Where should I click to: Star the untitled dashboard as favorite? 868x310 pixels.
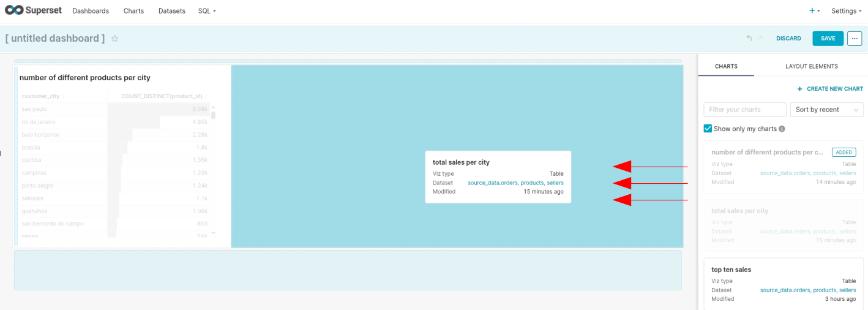[x=114, y=39]
